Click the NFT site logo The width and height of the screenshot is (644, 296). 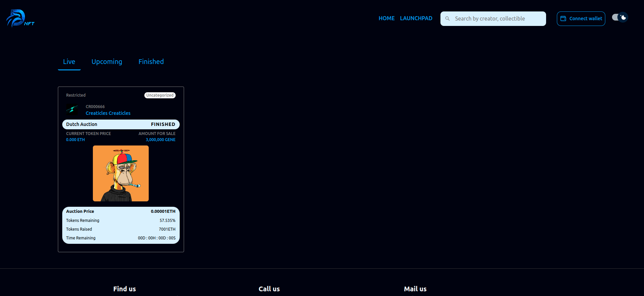(20, 18)
